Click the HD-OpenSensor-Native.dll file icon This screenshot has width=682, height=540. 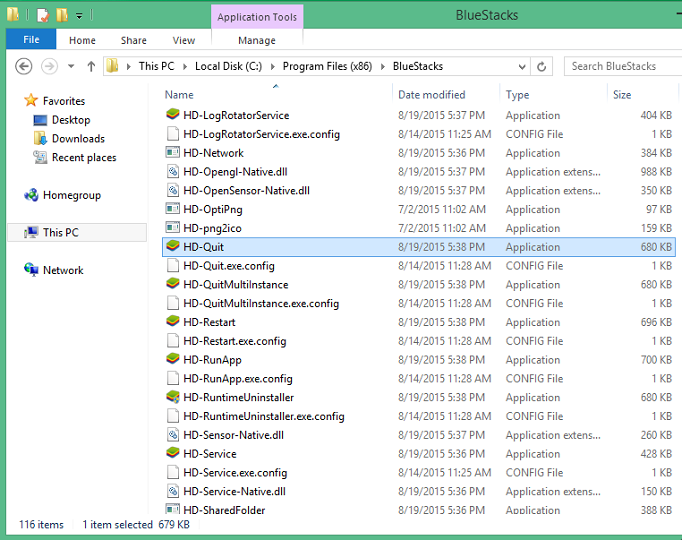tap(173, 190)
